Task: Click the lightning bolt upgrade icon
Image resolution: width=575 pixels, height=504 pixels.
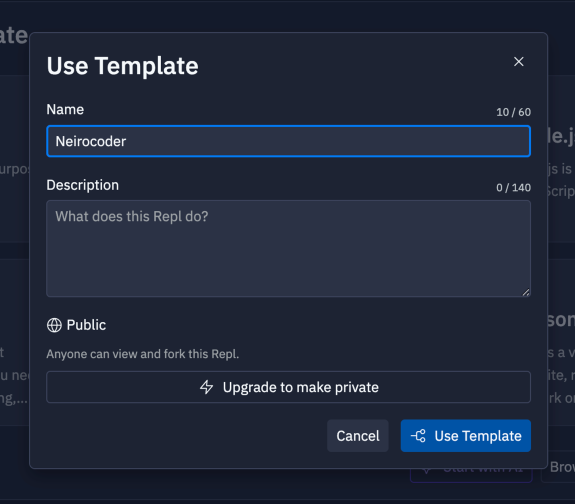Action: [x=206, y=387]
